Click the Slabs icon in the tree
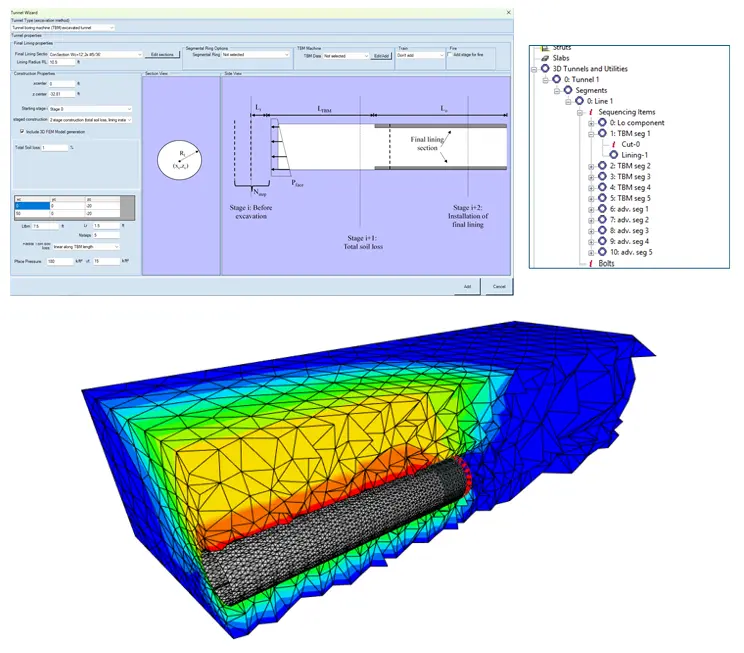The width and height of the screenshot is (744, 653). tap(545, 58)
